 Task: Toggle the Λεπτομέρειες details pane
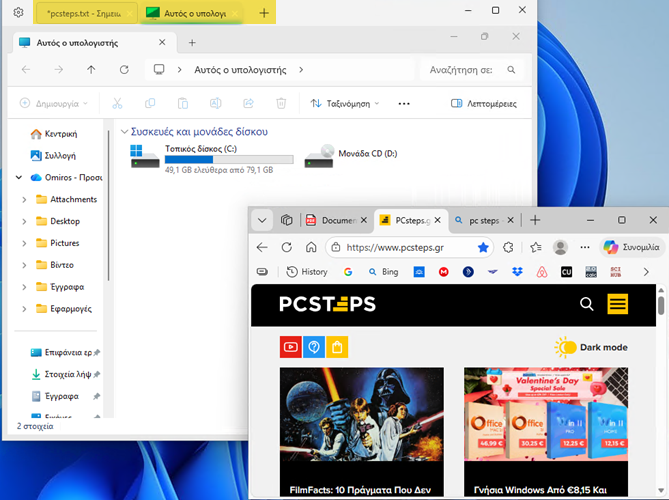click(x=484, y=103)
